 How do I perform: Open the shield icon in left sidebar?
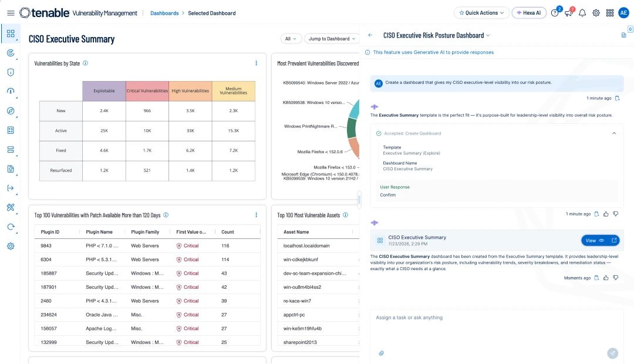pos(11,72)
